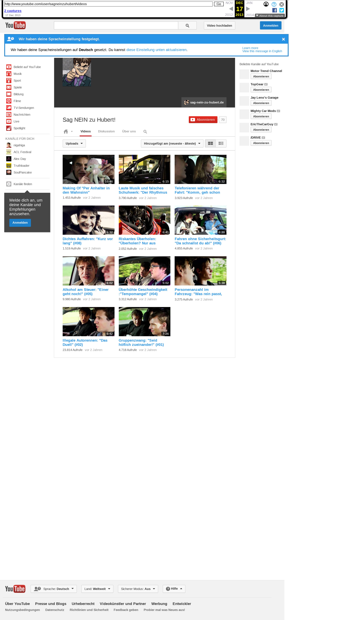The image size is (364, 620).
Task: Open the 2 captures link
Action: click(x=13, y=11)
